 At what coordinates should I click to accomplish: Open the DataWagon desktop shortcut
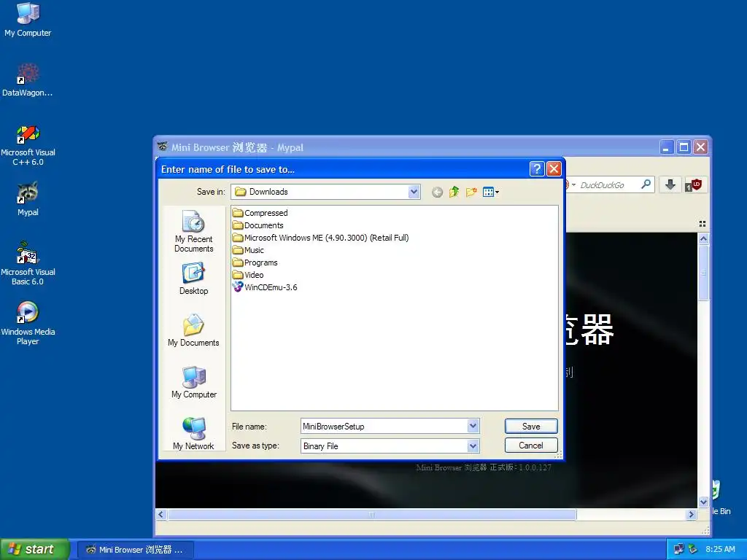28,80
